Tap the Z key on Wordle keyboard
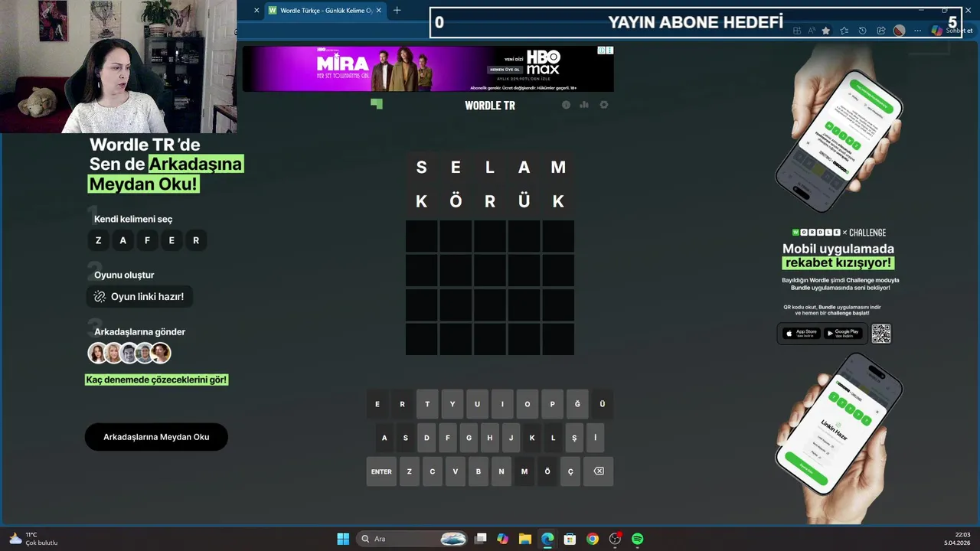 [x=409, y=471]
